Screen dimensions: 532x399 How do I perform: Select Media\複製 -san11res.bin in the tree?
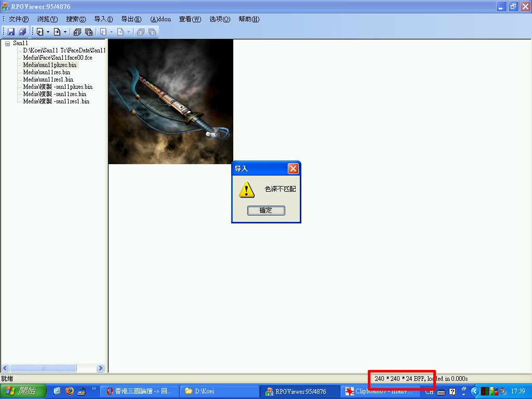[55, 94]
